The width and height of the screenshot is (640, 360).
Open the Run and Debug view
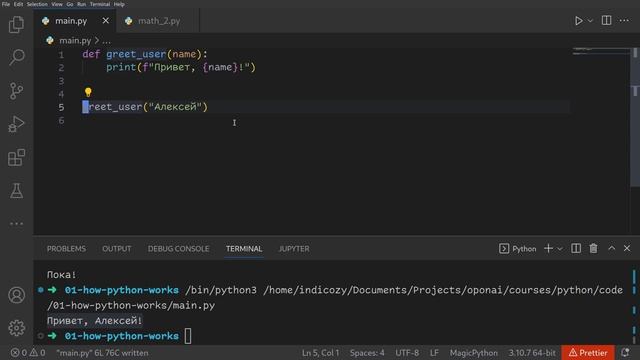[x=16, y=124]
